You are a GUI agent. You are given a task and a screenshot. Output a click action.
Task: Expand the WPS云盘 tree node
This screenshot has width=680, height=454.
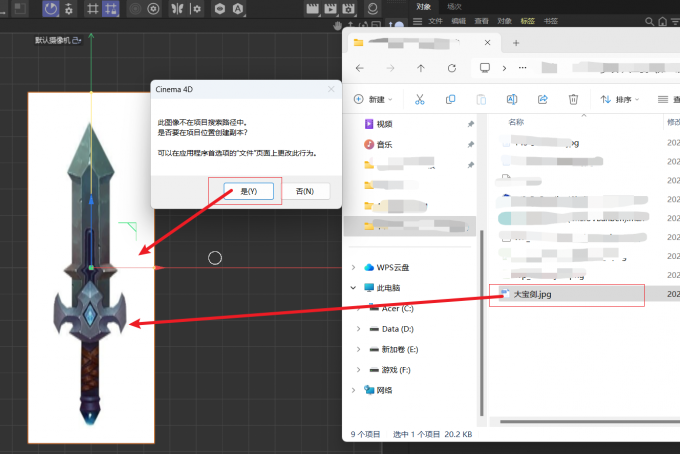point(353,268)
